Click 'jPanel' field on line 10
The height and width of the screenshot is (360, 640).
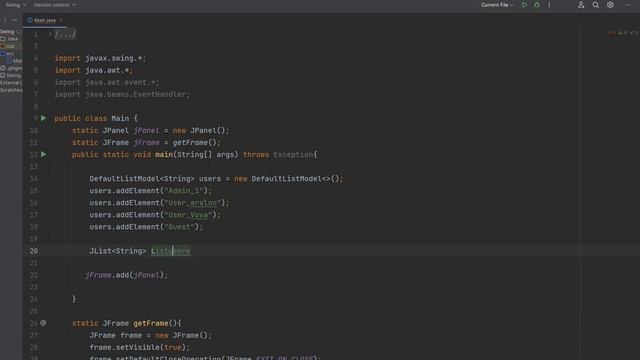click(x=146, y=131)
